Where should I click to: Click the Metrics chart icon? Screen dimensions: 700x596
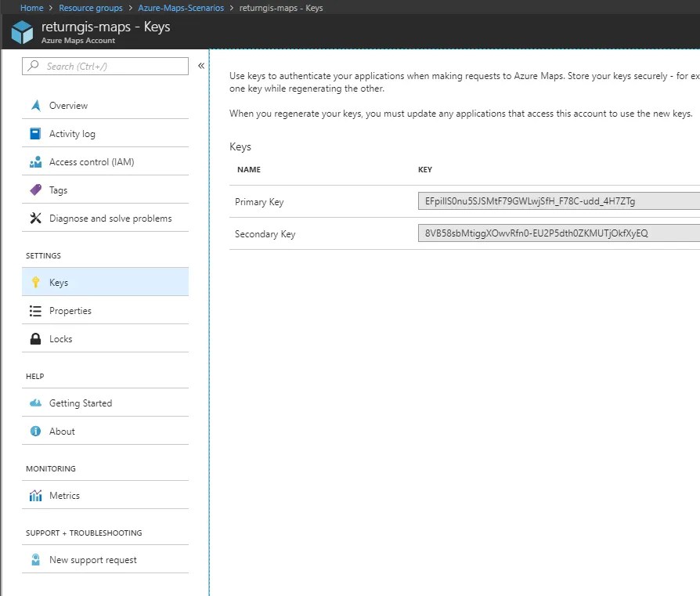click(x=36, y=496)
